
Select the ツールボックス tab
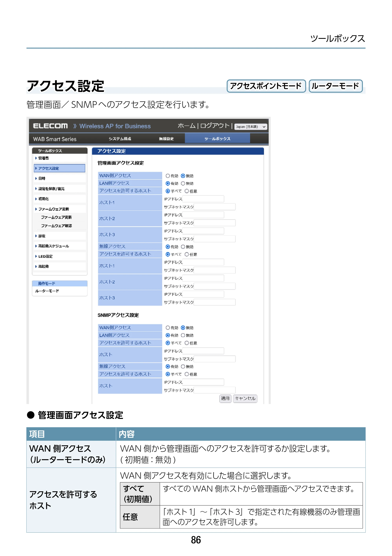pos(217,139)
